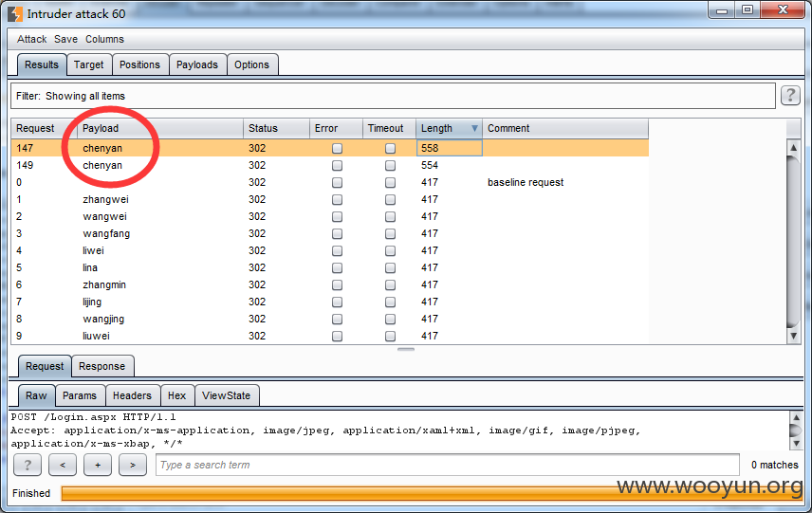This screenshot has height=513, width=812.
Task: Switch to the Options tab
Action: click(x=251, y=64)
